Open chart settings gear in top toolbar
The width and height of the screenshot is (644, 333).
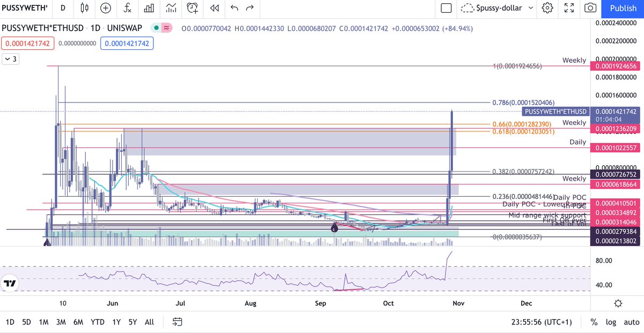pos(547,8)
